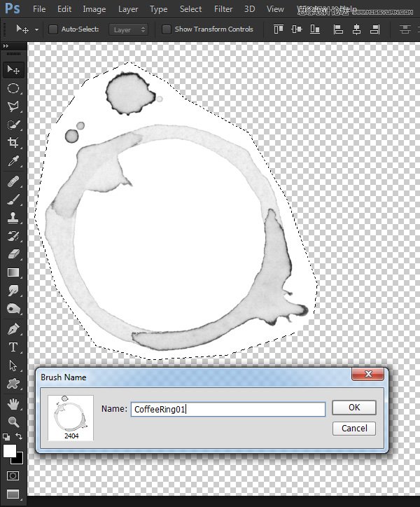Choose the Healing Brush tool
This screenshot has height=507, width=420.
[13, 181]
